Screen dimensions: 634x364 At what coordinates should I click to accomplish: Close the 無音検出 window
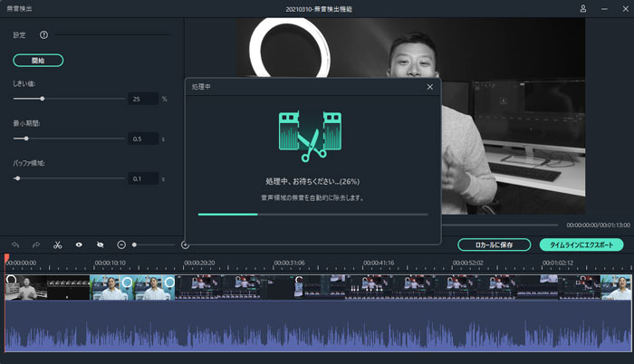tap(626, 8)
